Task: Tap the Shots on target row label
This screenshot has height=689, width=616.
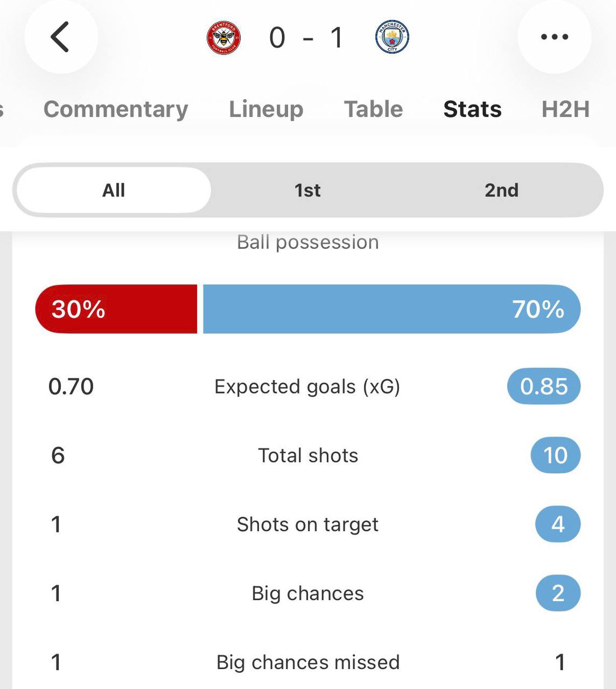Action: click(307, 524)
